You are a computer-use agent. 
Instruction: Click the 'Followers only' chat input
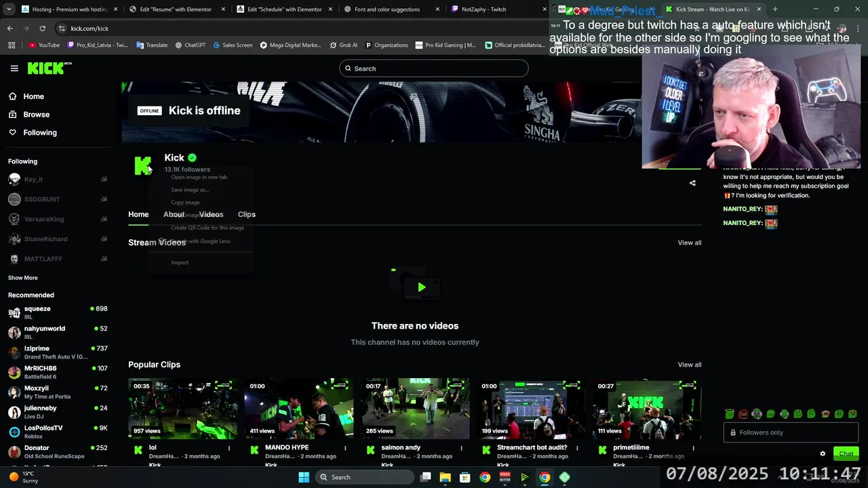pos(791,432)
